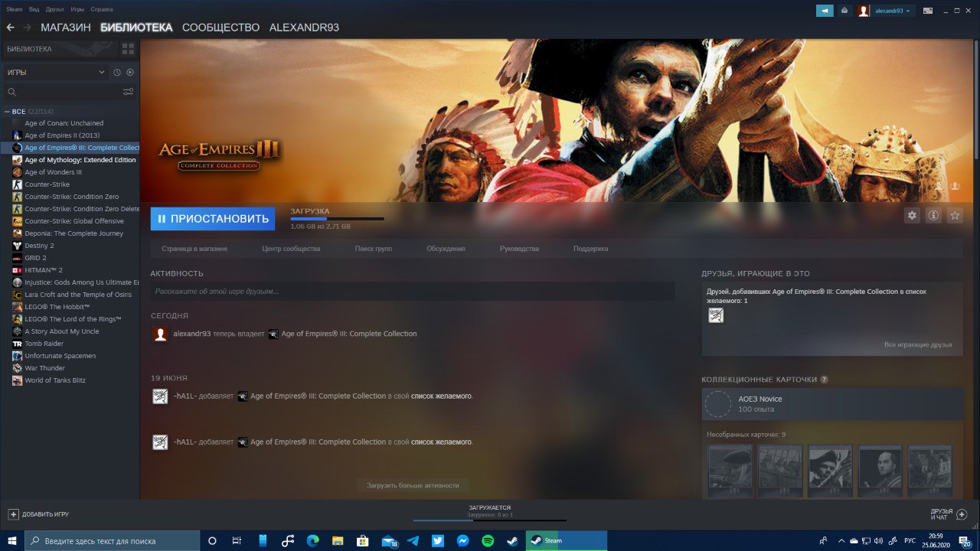980x551 pixels.
Task: Collapse the ВСЕ games group
Action: tap(8, 112)
